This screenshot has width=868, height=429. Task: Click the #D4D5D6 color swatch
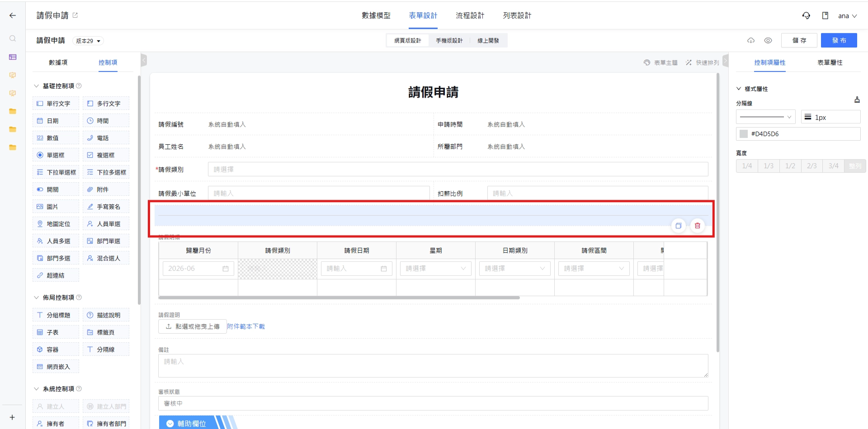pos(744,134)
